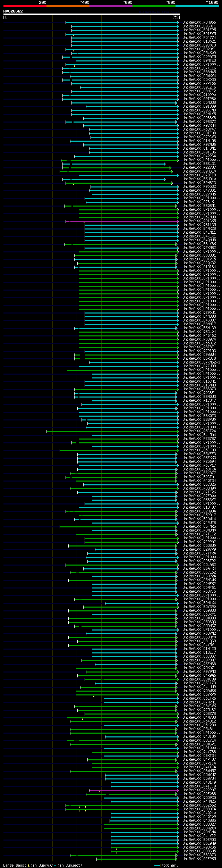Select the UniRef100_C5FMK5 entry
This screenshot has width=222, height=868.
pos(199,527)
